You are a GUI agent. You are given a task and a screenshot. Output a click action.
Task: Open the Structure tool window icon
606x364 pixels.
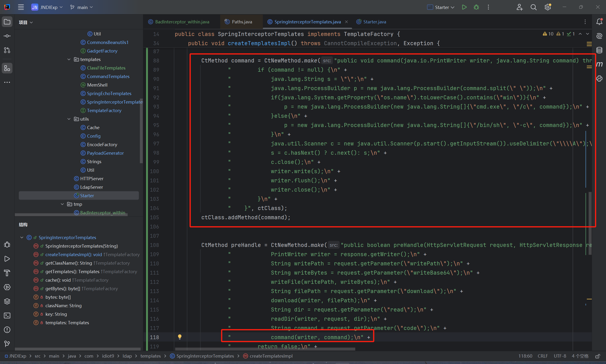[x=7, y=68]
